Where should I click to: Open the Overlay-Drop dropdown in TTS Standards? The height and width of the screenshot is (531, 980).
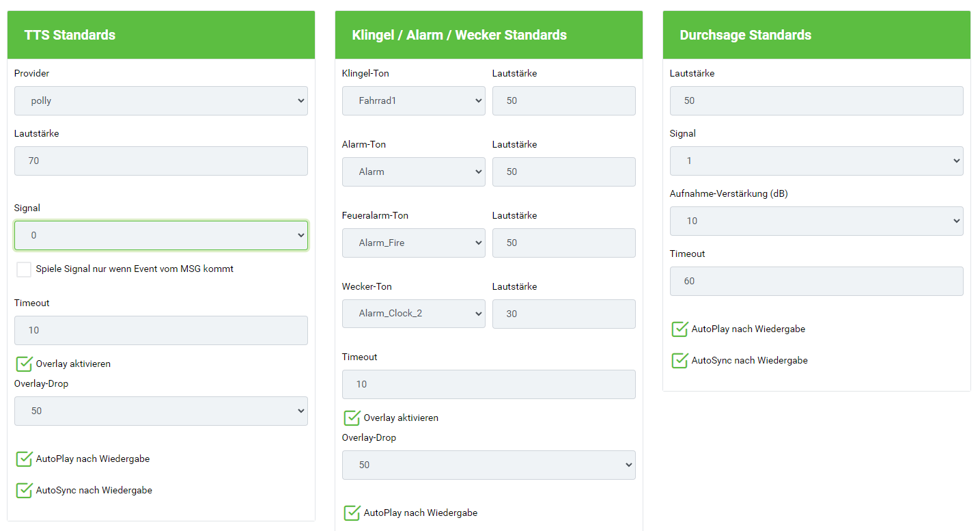tap(160, 411)
